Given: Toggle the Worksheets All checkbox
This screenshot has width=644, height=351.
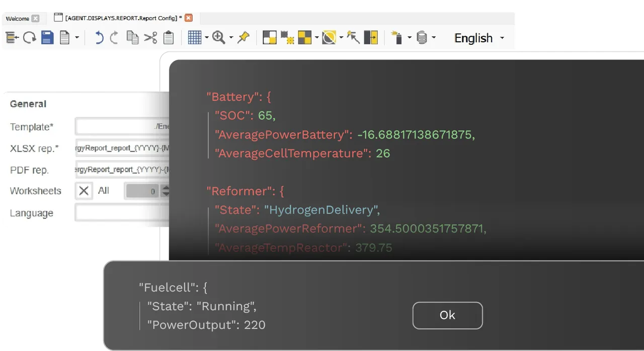Looking at the screenshot, I should (x=84, y=191).
